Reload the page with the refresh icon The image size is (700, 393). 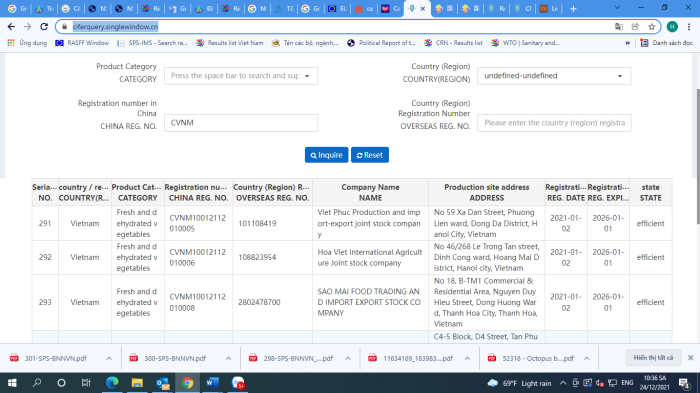click(44, 27)
